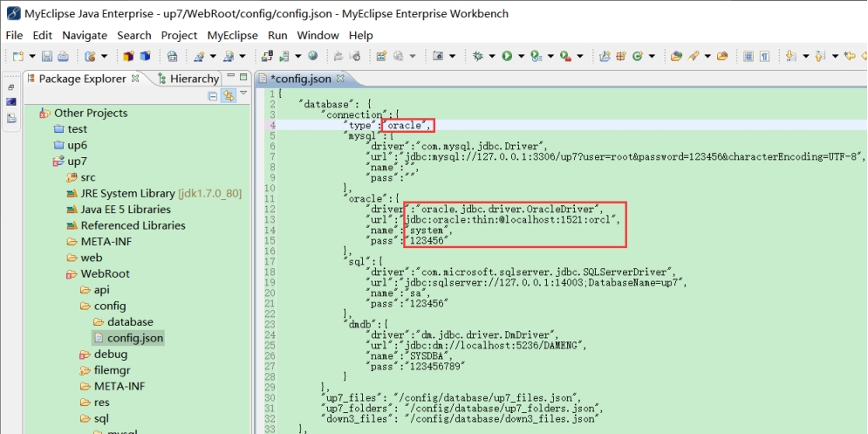Select the filemgr folder
This screenshot has height=434, width=868.
click(112, 370)
